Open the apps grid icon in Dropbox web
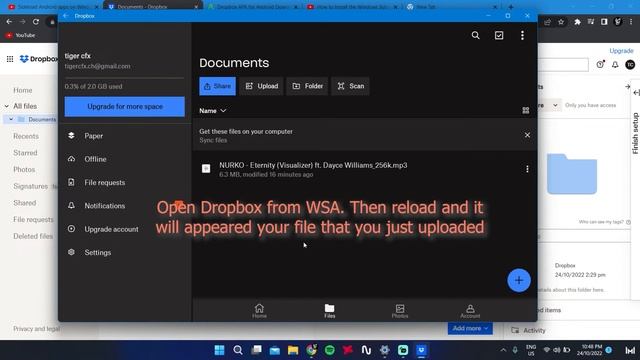The height and width of the screenshot is (360, 640). click(10, 59)
